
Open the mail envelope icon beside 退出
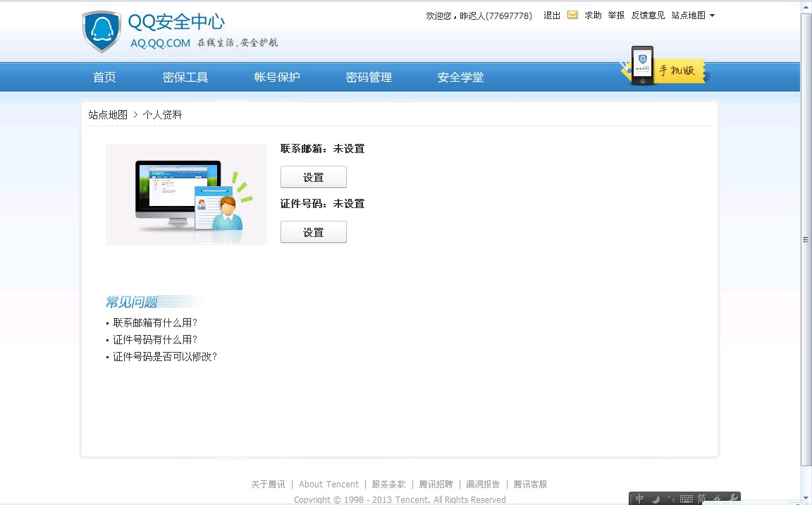pos(572,15)
